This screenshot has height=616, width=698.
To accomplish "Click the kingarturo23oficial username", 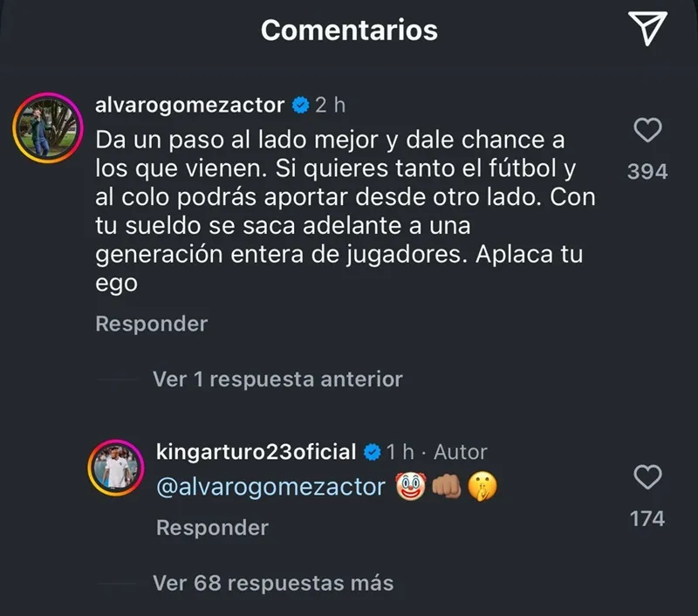I will [256, 452].
